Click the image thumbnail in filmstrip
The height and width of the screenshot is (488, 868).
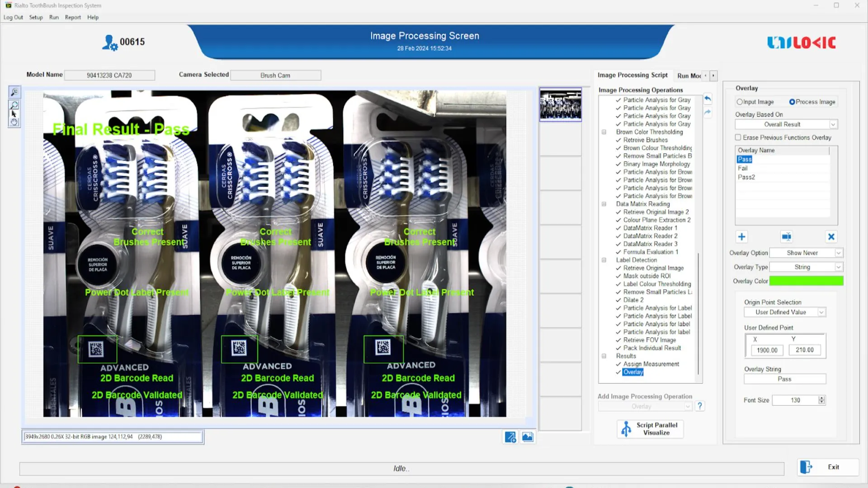pyautogui.click(x=560, y=105)
